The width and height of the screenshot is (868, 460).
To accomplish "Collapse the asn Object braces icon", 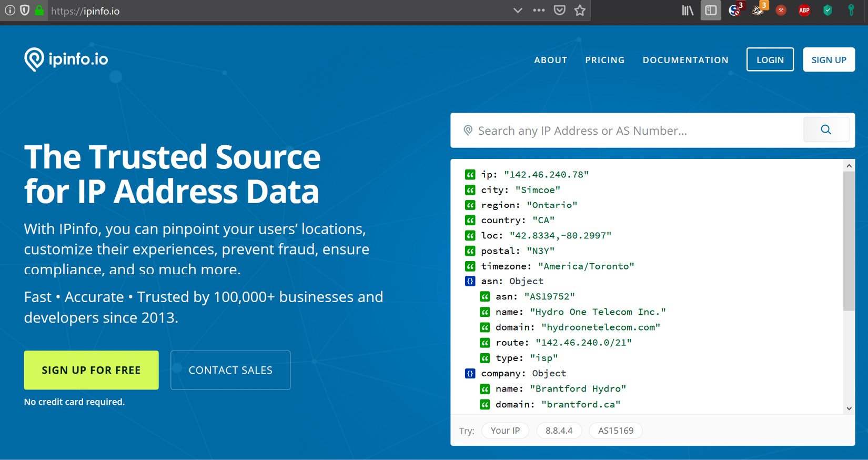I will [470, 282].
